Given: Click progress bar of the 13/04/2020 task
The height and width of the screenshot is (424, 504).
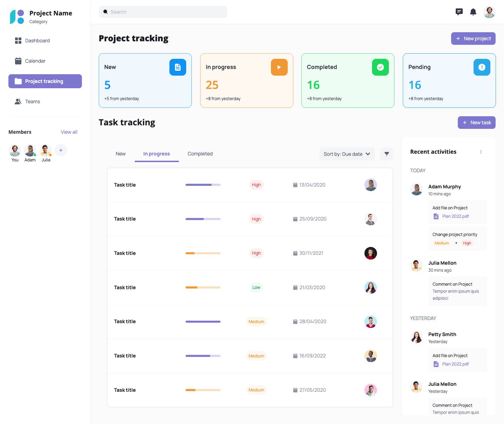Looking at the screenshot, I should [x=203, y=185].
